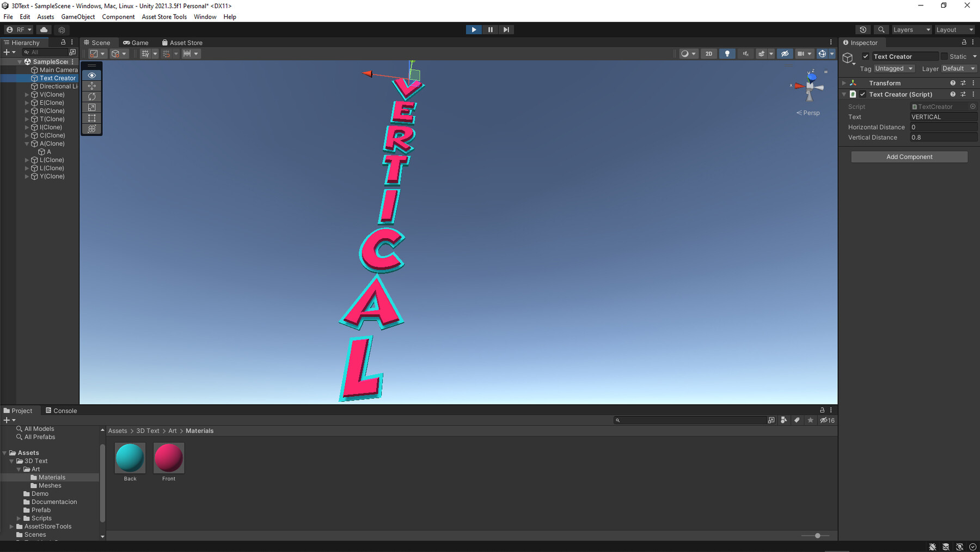Image resolution: width=980 pixels, height=552 pixels.
Task: Enable the Static checkbox
Action: pyautogui.click(x=944, y=56)
